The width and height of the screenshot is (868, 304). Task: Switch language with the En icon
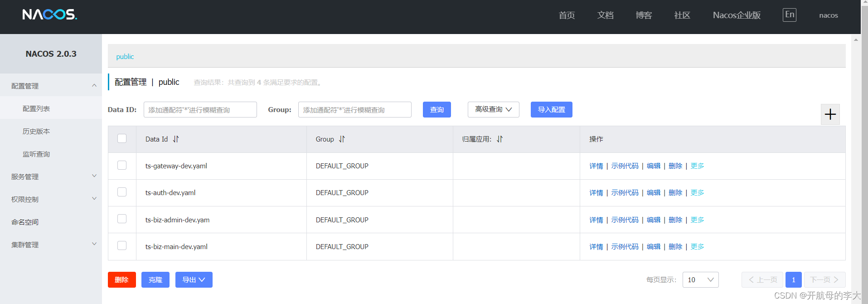(789, 15)
